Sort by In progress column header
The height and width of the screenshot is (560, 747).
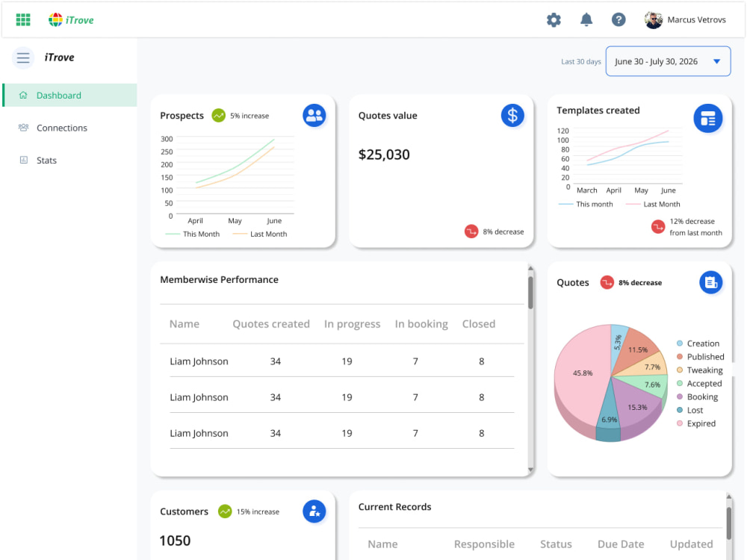(352, 324)
